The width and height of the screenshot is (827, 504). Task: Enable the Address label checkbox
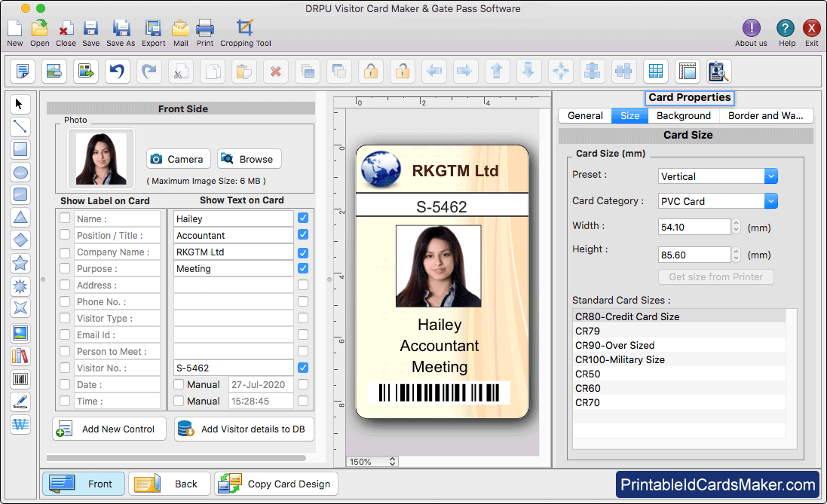tap(65, 285)
